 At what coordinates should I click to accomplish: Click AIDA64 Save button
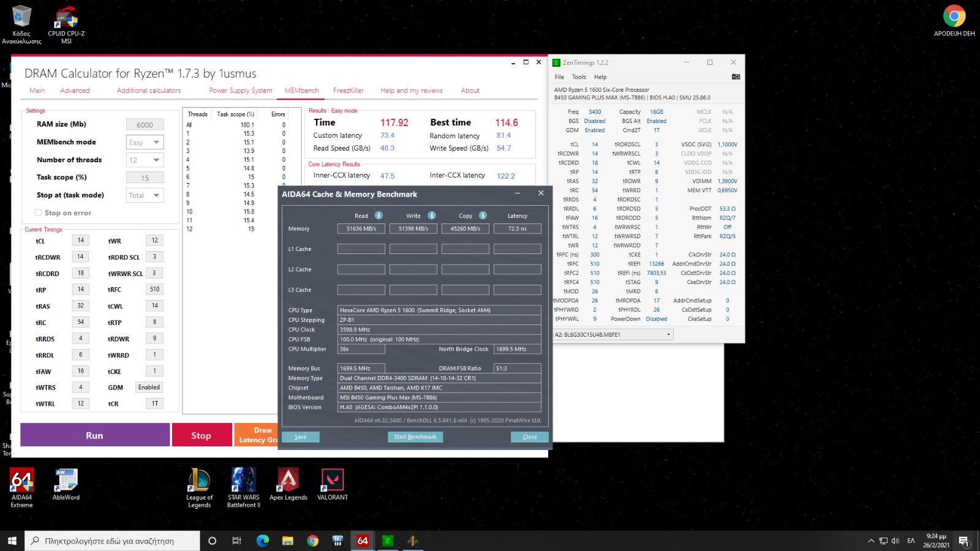coord(300,437)
